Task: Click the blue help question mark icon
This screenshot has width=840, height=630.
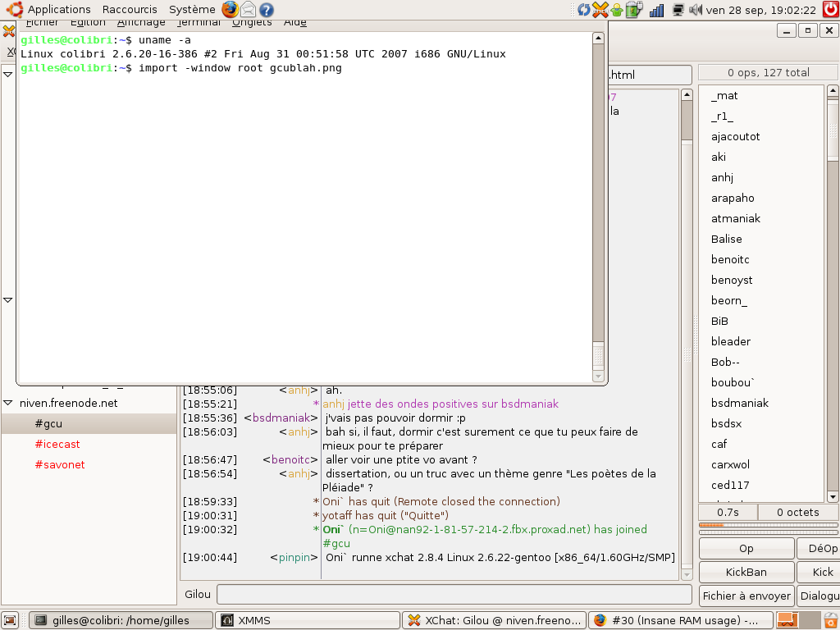Action: tap(266, 10)
